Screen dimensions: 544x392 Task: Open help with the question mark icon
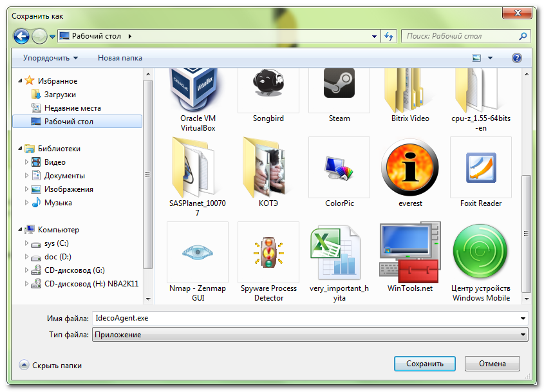tap(516, 58)
